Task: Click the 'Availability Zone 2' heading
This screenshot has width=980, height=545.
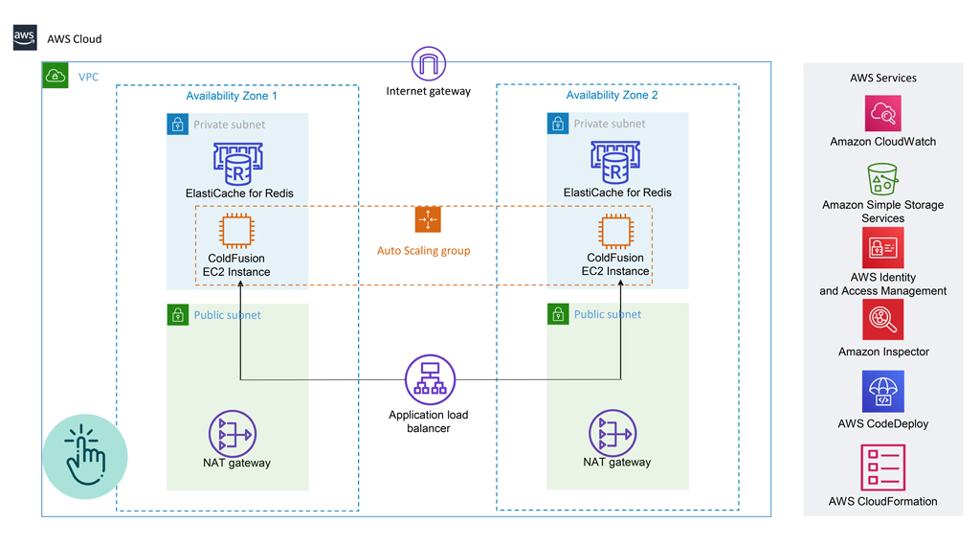Action: click(612, 95)
